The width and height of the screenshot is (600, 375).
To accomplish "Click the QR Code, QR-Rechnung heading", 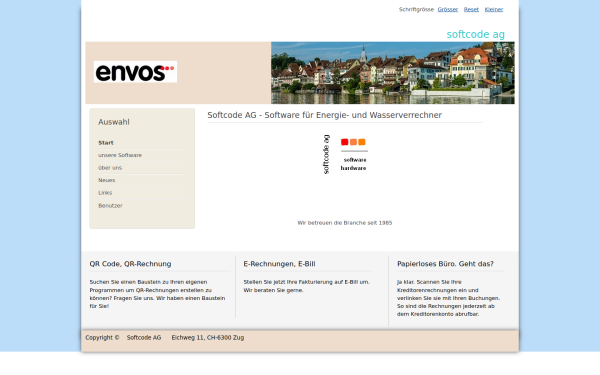I will click(x=130, y=264).
